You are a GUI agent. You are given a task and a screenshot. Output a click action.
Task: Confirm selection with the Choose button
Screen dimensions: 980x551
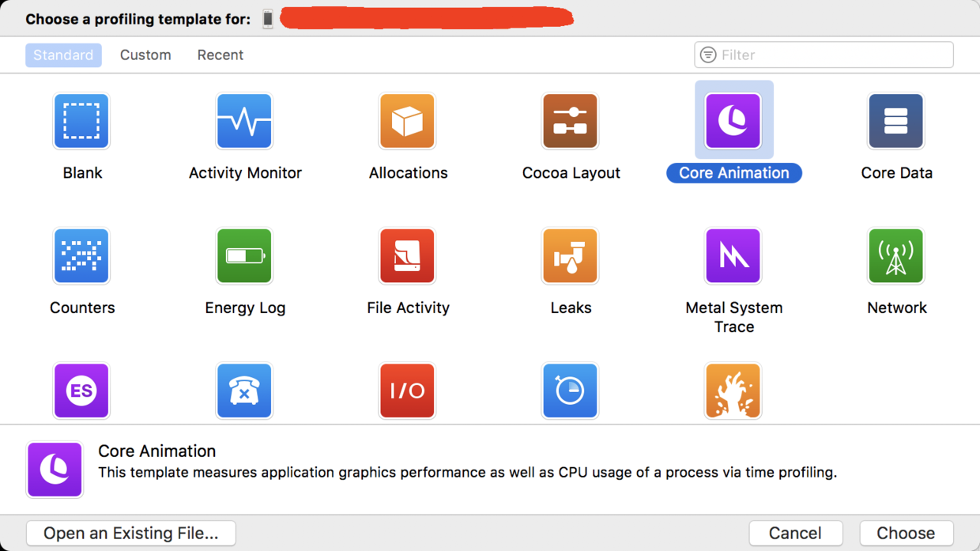tap(906, 533)
